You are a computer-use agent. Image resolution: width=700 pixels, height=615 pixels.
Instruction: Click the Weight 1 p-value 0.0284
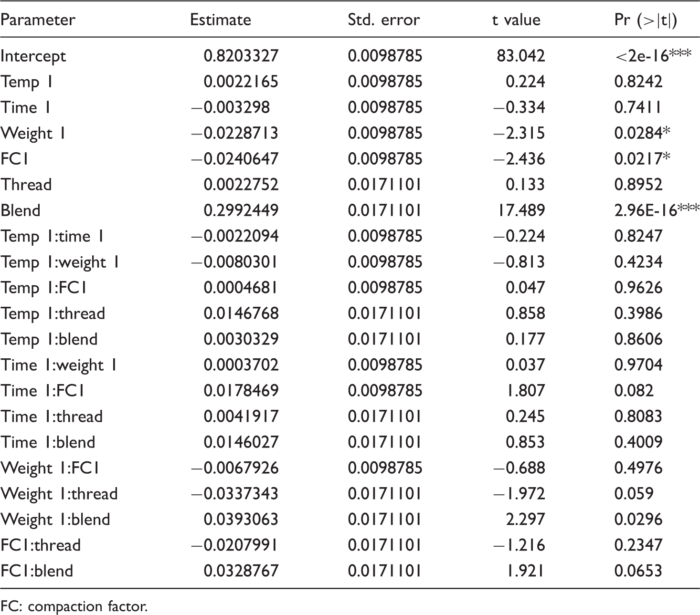642,133
